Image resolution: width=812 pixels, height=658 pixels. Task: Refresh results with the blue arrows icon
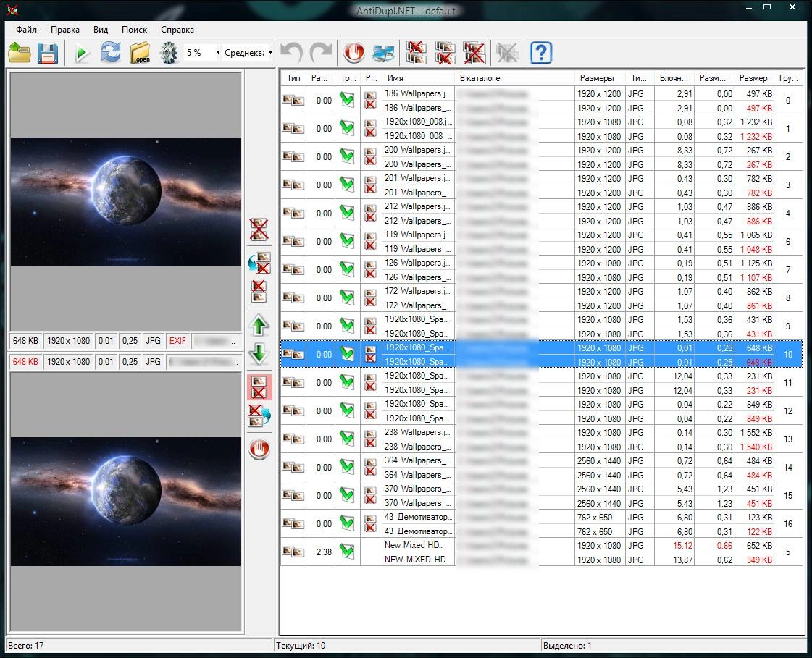click(110, 53)
